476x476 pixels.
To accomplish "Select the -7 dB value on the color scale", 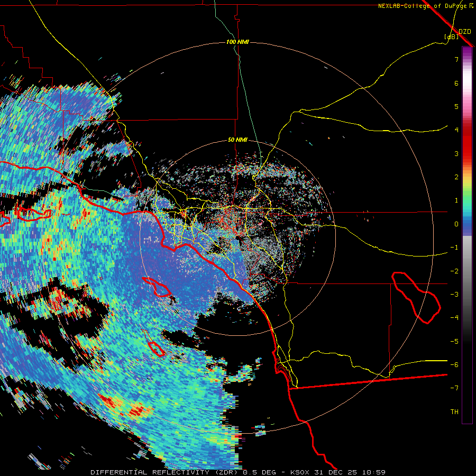I will (454, 388).
